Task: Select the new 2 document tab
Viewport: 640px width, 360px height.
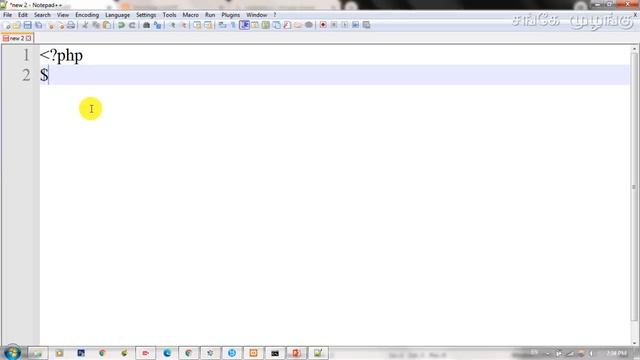Action: coord(17,38)
